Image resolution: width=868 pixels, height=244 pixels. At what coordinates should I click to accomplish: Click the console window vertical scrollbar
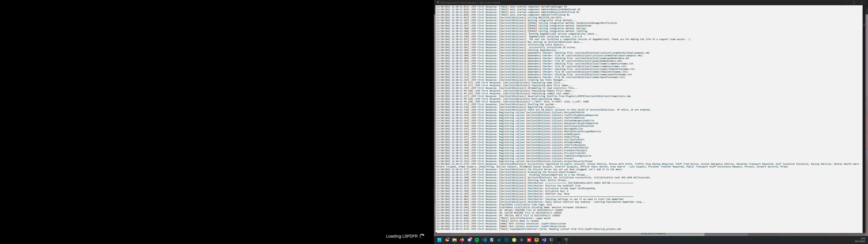click(x=864, y=25)
